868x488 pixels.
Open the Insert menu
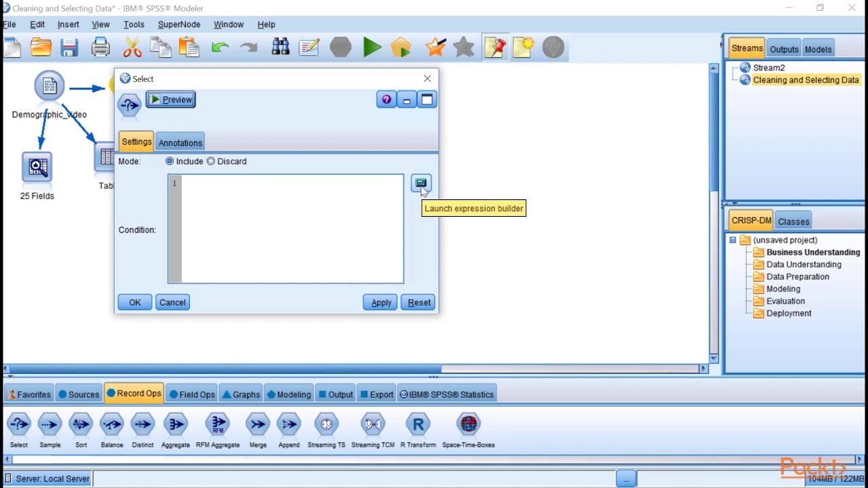point(68,24)
